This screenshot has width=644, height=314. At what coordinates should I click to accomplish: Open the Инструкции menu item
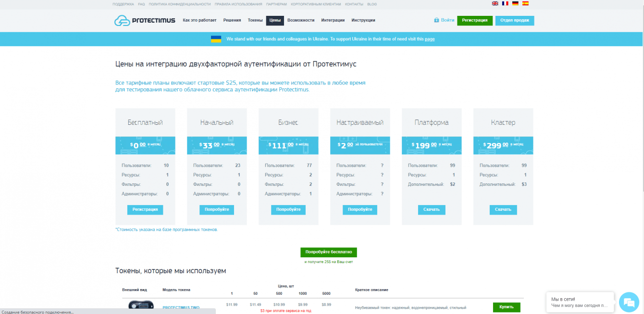point(363,20)
